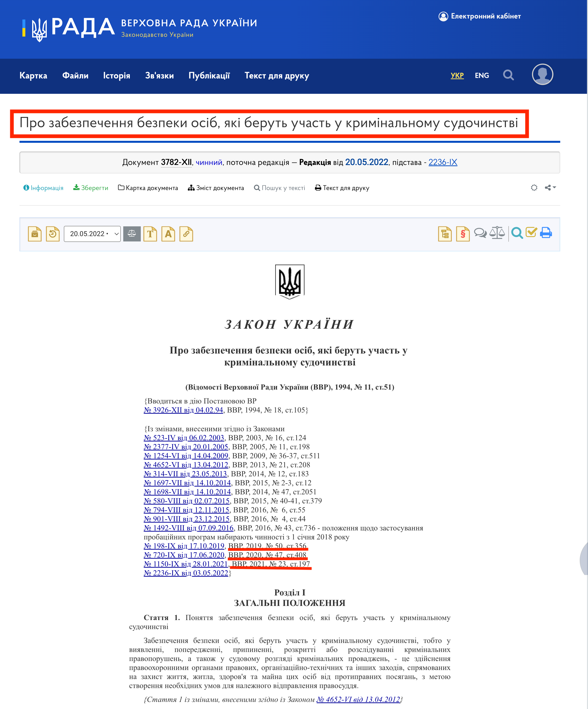Open the plain text 'T' document icon

pyautogui.click(x=150, y=234)
